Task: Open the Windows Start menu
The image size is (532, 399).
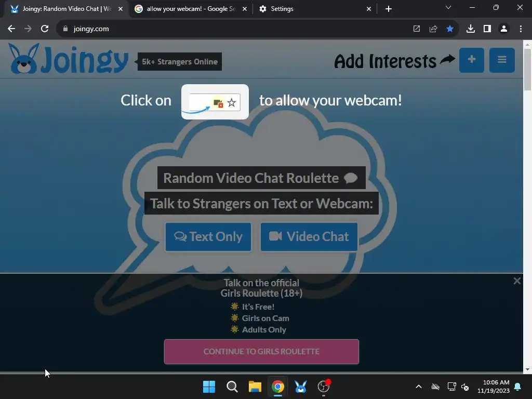Action: pyautogui.click(x=209, y=387)
